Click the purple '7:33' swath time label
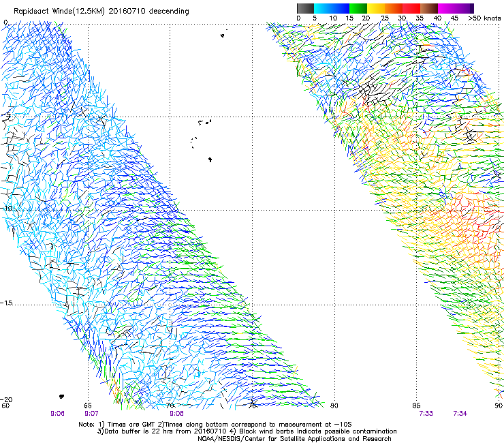Screen dimensions: 504x443 pyautogui.click(x=426, y=414)
